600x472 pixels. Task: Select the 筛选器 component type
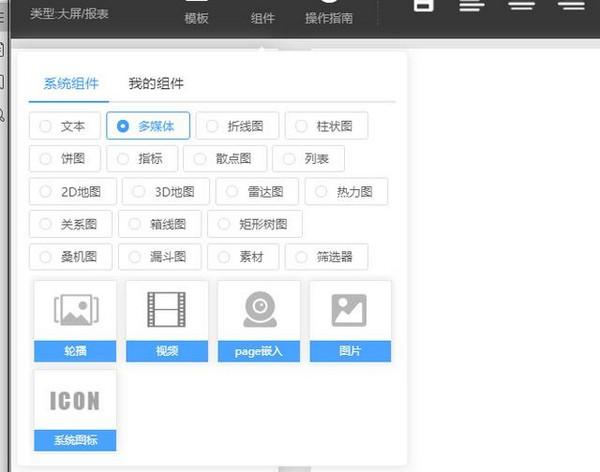pos(326,257)
